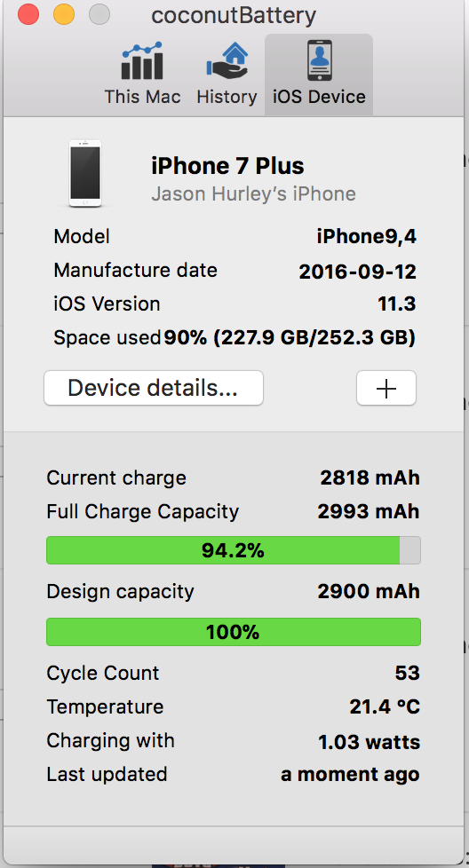Select the iOS Device tab label
Image resolution: width=469 pixels, height=868 pixels.
click(320, 97)
